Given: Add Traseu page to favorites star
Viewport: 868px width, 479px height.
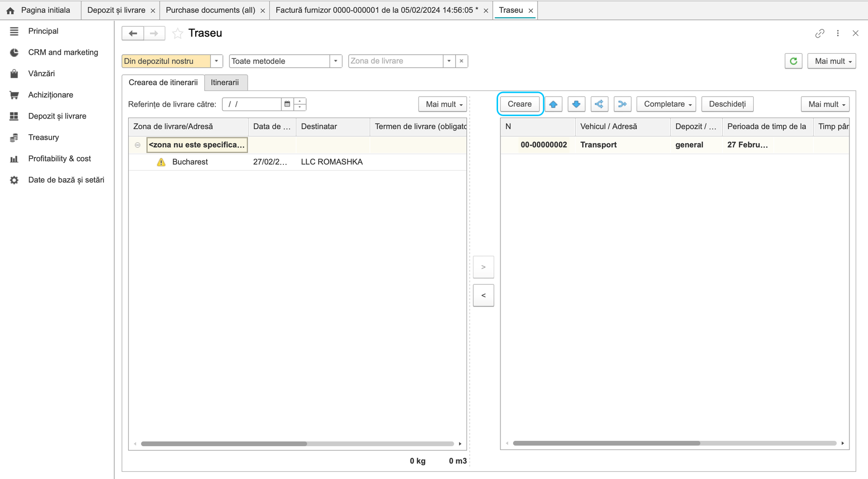Looking at the screenshot, I should coord(178,33).
